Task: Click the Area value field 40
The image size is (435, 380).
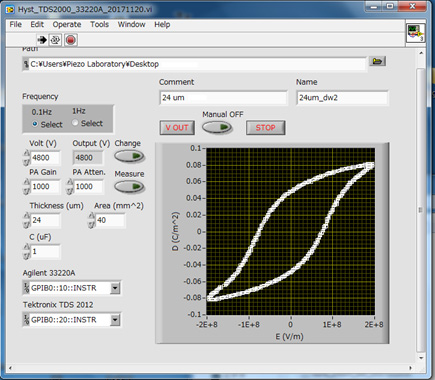Action: coord(110,220)
